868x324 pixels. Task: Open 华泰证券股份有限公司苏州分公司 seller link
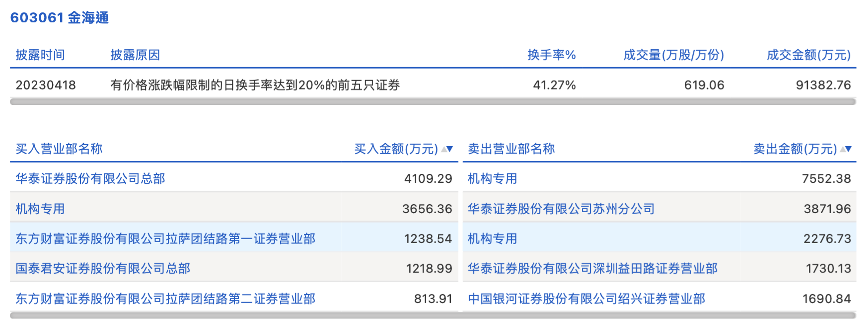click(561, 209)
